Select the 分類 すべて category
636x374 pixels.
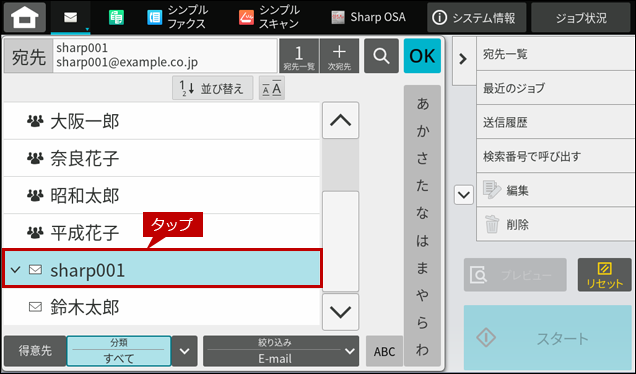click(119, 351)
